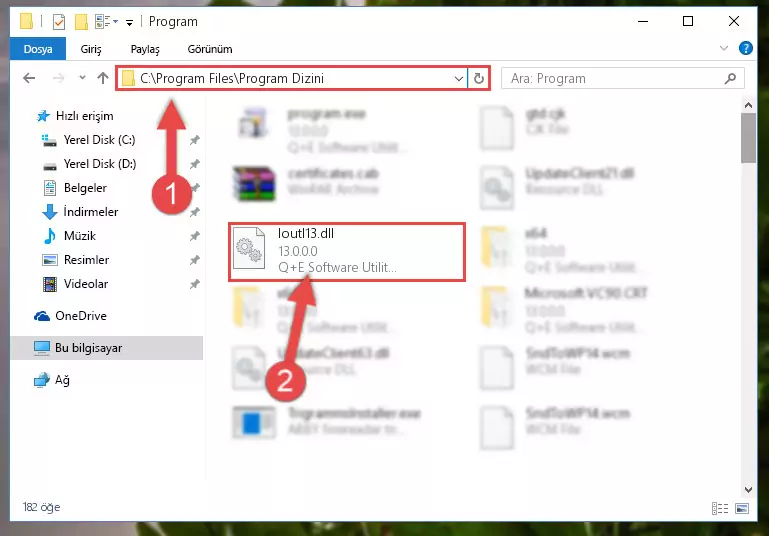Open Belgeler folder in sidebar

click(x=75, y=188)
